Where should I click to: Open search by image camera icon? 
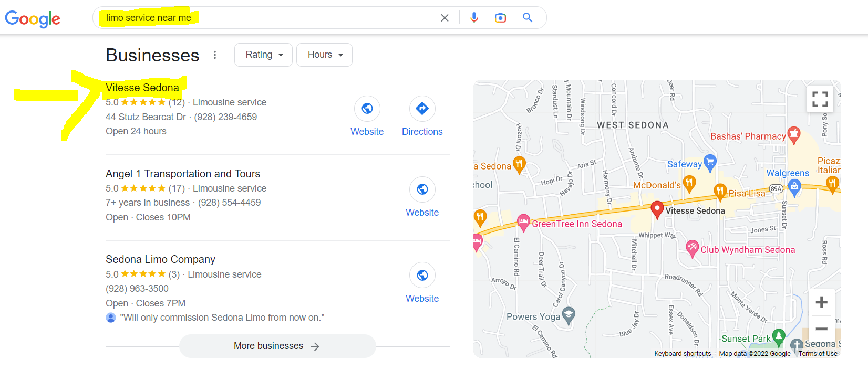click(500, 18)
